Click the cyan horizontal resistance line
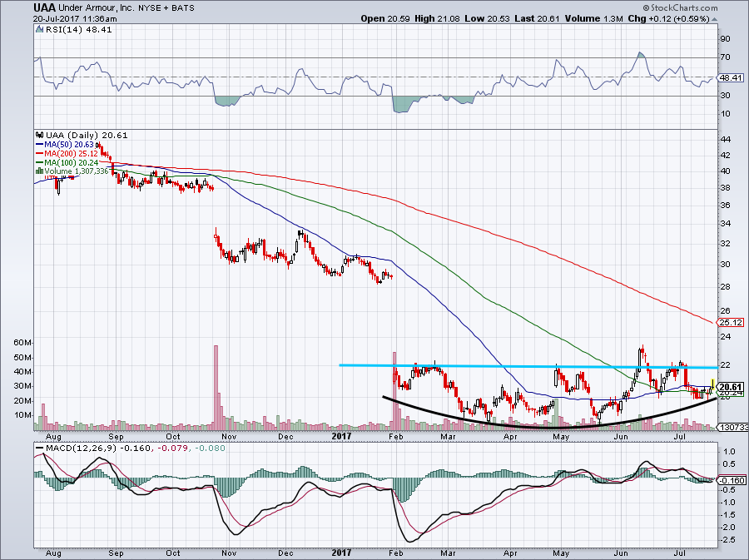This screenshot has width=749, height=560. pos(516,365)
